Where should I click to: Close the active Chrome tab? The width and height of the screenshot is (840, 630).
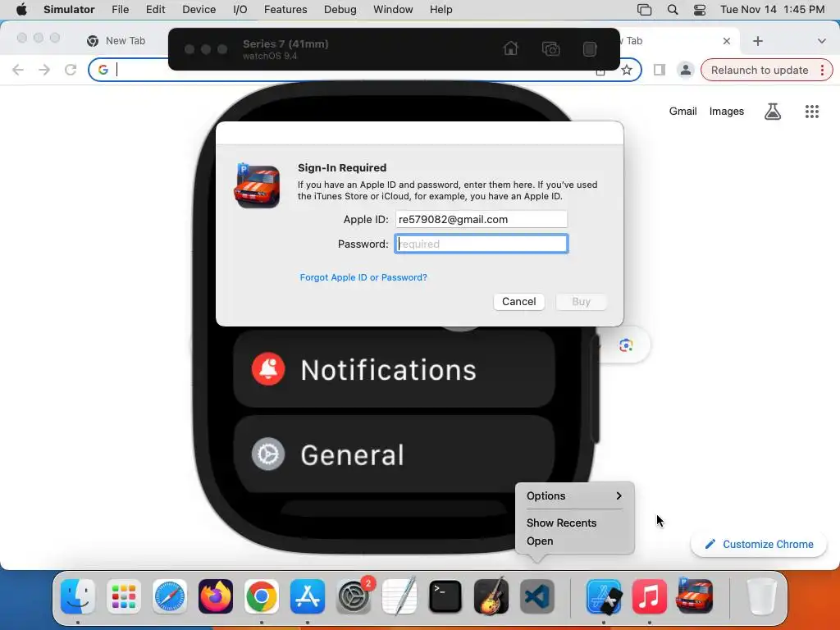pos(727,41)
